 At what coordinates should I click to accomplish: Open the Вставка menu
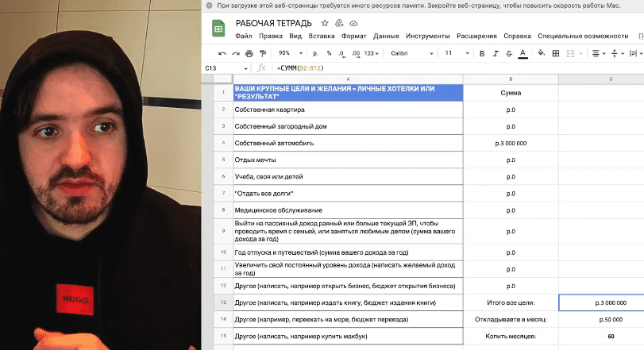pyautogui.click(x=321, y=36)
